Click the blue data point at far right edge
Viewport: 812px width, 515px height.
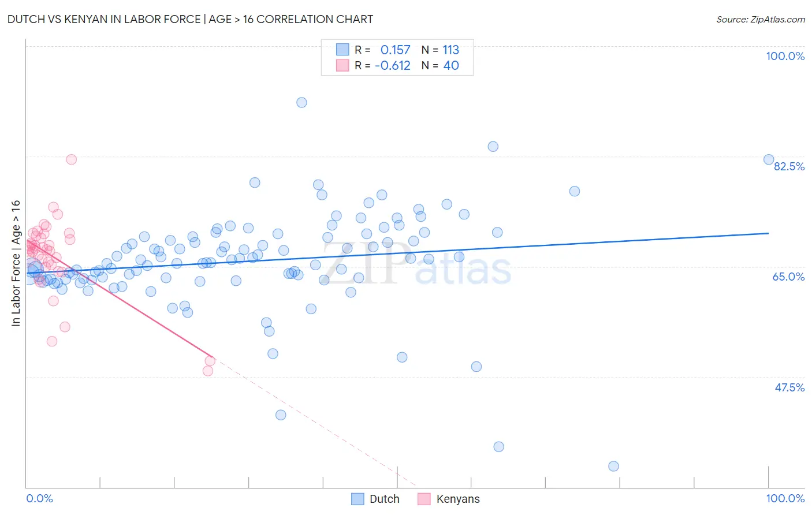point(769,159)
